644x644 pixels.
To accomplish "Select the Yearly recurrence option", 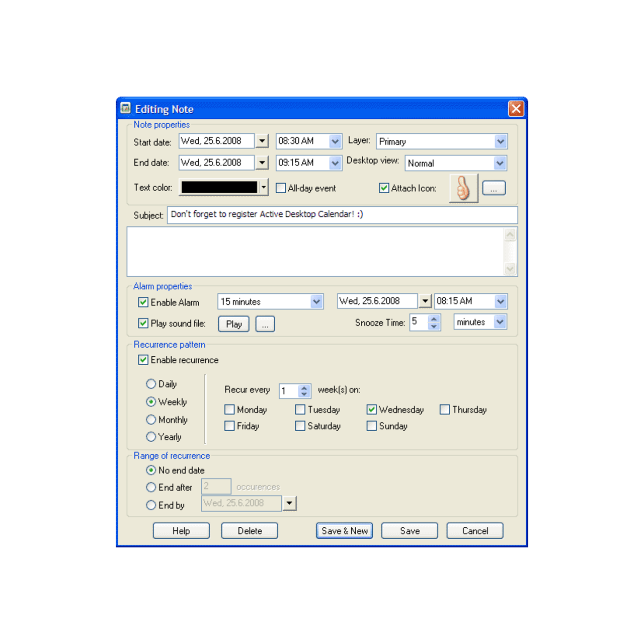I will pyautogui.click(x=151, y=437).
